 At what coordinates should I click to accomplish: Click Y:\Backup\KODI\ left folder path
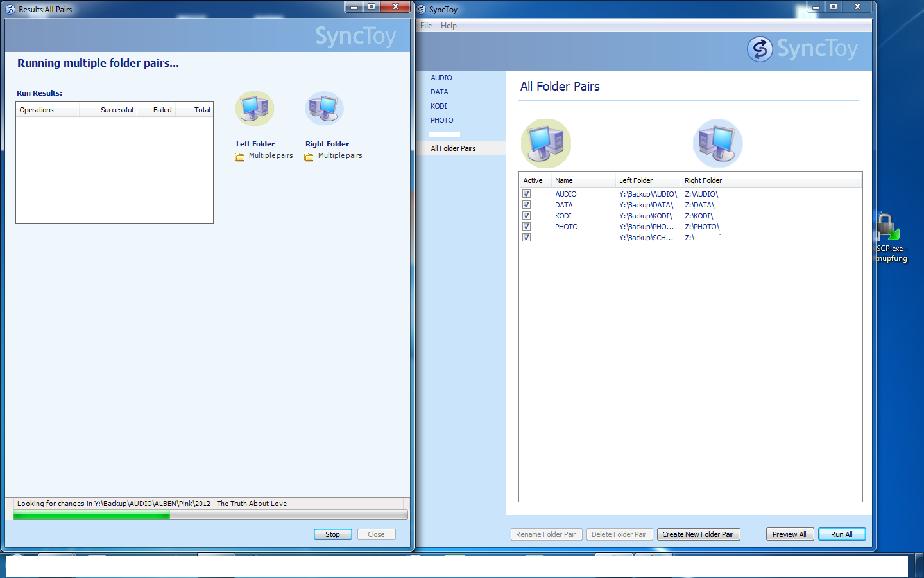[x=646, y=216]
